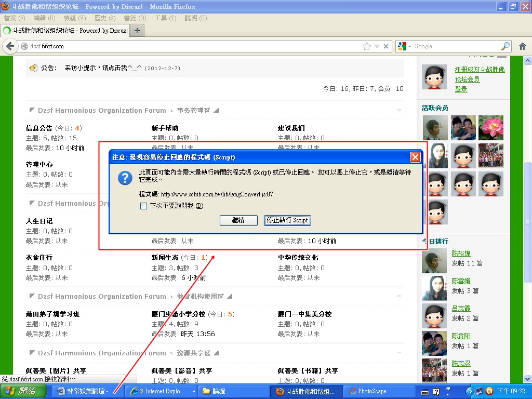Click the 繼續 button in dialog

(238, 220)
